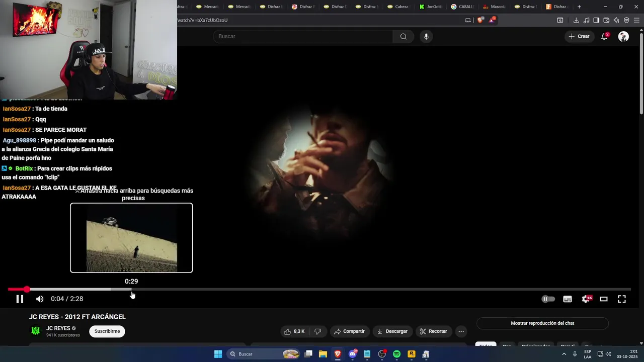Open the account avatar menu
Viewport: 644px width, 362px height.
pyautogui.click(x=623, y=36)
